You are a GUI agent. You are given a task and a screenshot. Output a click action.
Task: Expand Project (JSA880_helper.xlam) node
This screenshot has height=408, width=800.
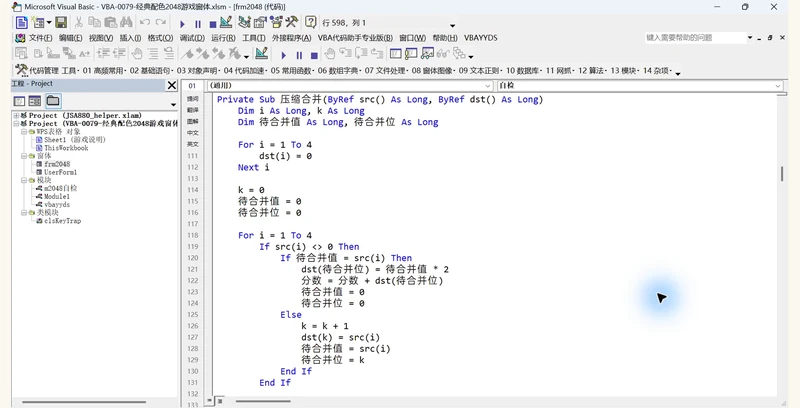click(x=16, y=116)
